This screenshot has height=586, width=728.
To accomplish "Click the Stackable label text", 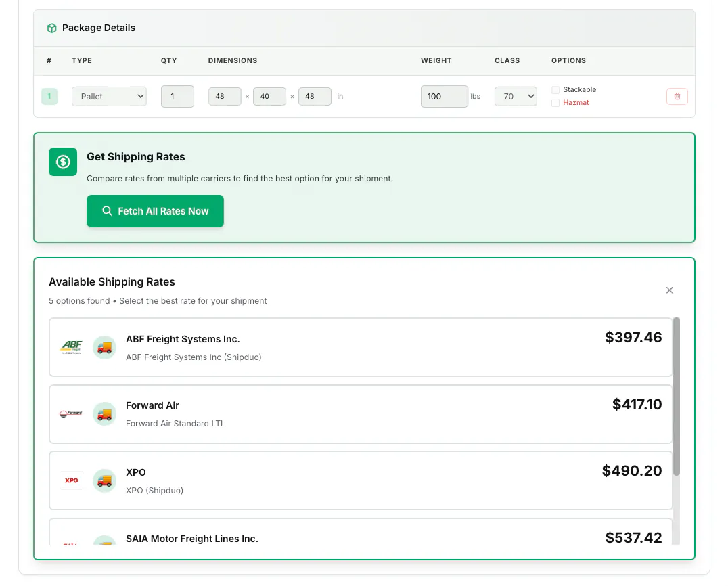I will click(579, 89).
